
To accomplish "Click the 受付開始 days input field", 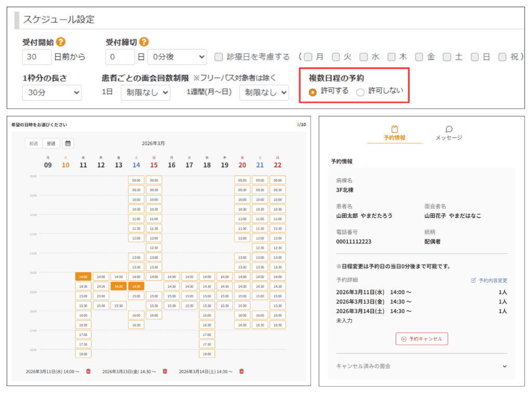I will tap(37, 57).
